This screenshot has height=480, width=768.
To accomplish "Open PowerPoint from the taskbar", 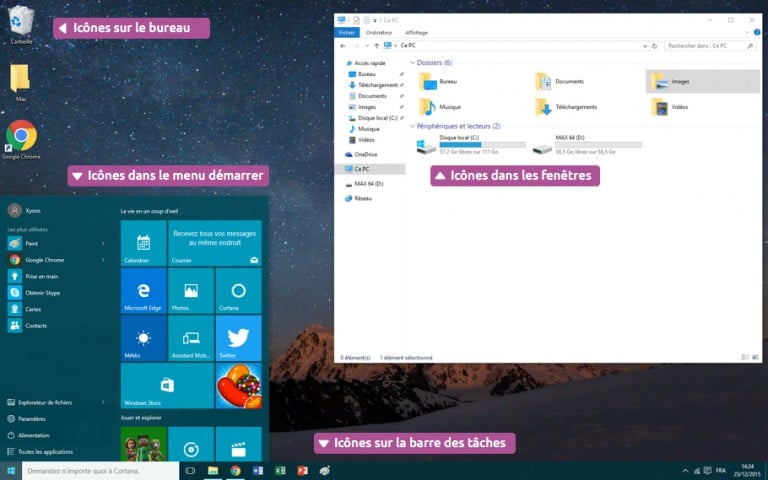I will [303, 471].
